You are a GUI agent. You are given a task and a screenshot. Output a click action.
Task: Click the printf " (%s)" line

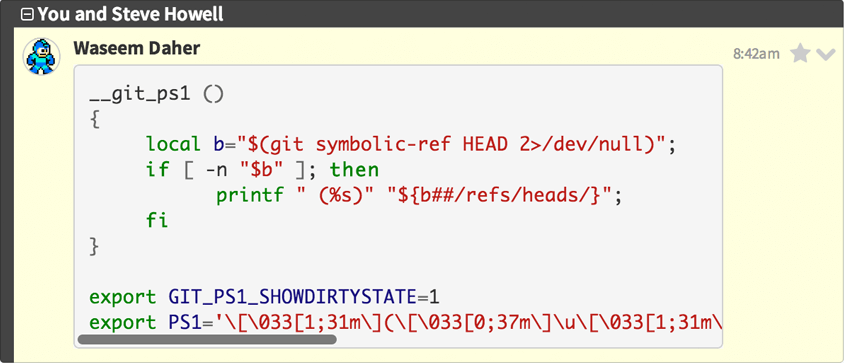click(x=419, y=196)
